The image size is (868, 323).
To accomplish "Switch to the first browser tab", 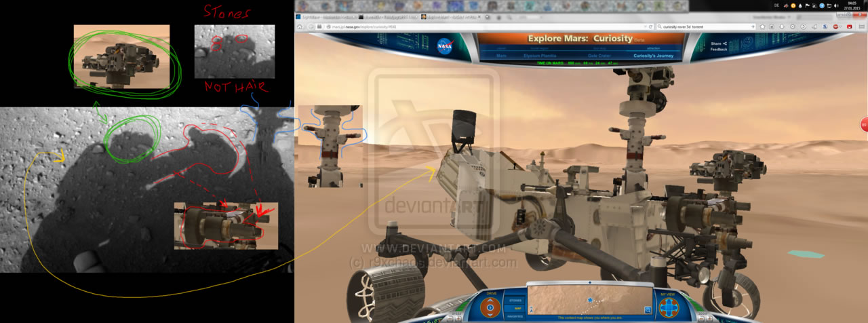I will pyautogui.click(x=326, y=17).
